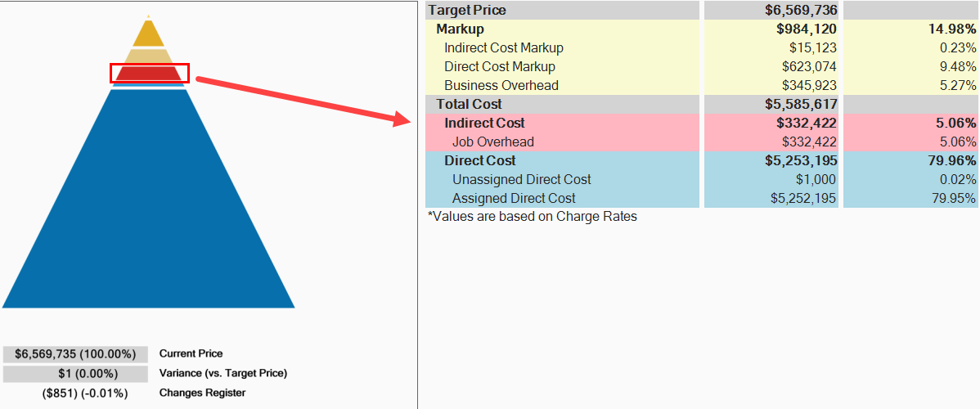Select Indirect Cost Markup row
The image size is (980, 409).
pyautogui.click(x=503, y=48)
